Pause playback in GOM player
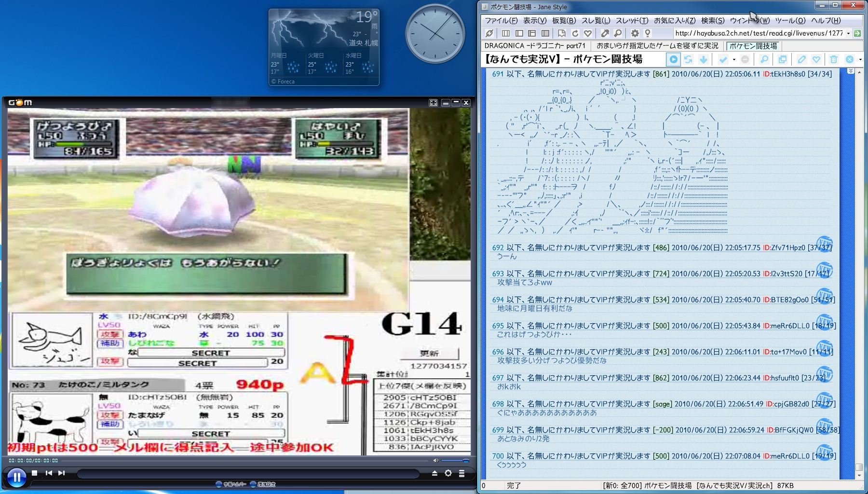 [x=16, y=478]
